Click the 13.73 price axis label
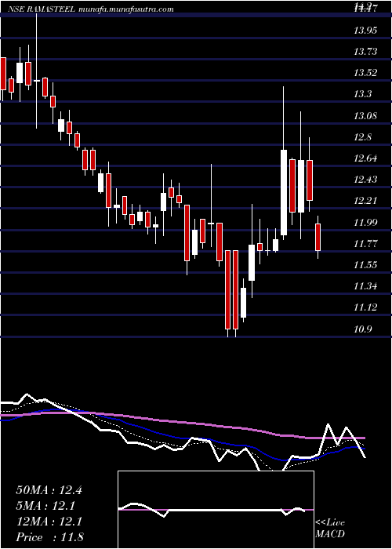This screenshot has width=392, height=549. point(366,52)
